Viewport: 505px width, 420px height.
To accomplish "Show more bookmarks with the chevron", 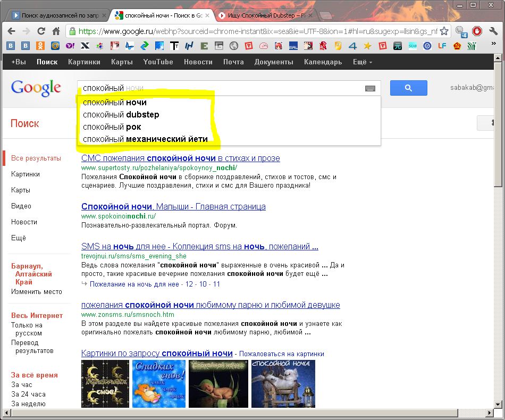I will pyautogui.click(x=493, y=44).
